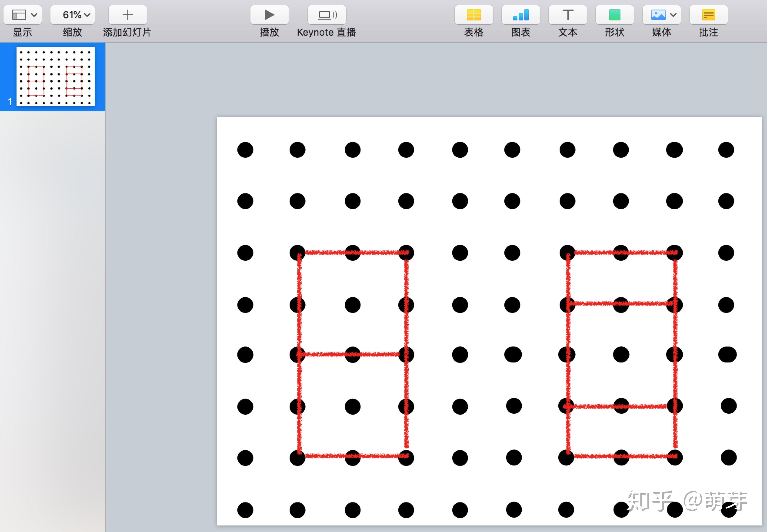Insert a shape using 形状 icon
This screenshot has width=767, height=532.
point(615,15)
